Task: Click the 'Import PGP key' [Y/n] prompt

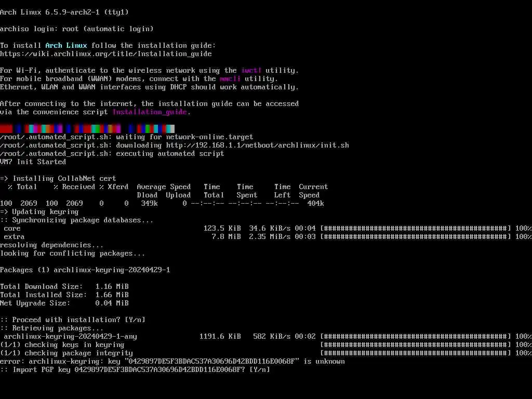Action: [x=135, y=370]
